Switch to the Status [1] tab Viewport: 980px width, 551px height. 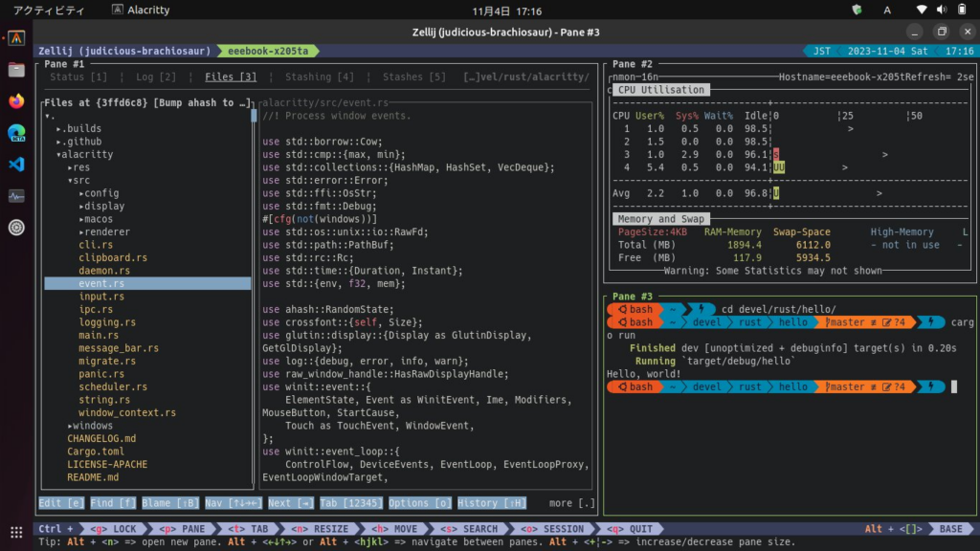click(x=78, y=77)
